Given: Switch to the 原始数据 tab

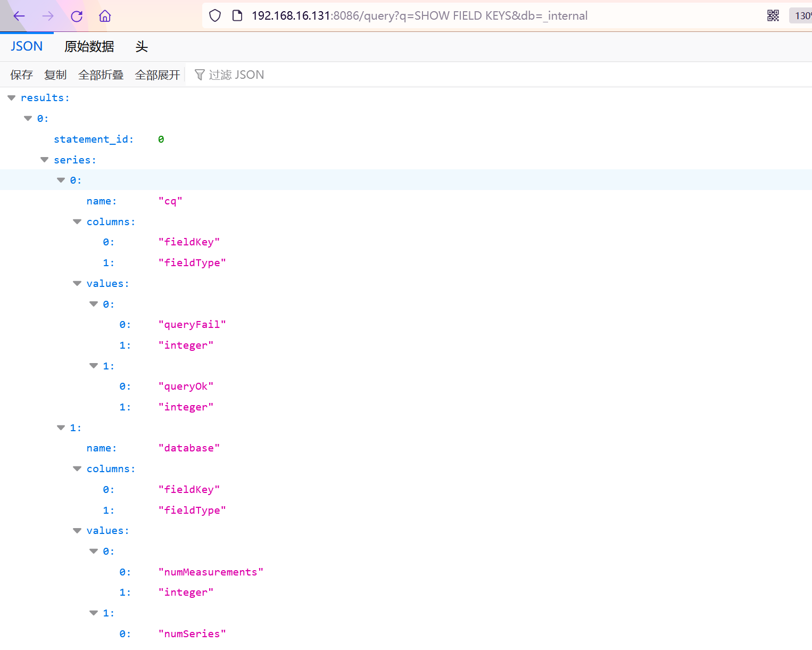Looking at the screenshot, I should point(89,46).
